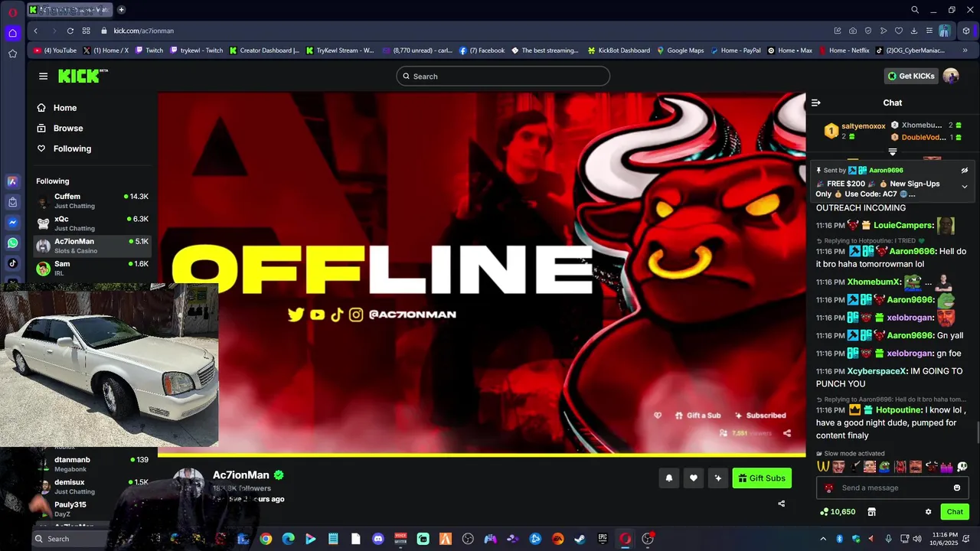Click XcyberspaceX username in chat
The width and height of the screenshot is (980, 551).
pyautogui.click(x=877, y=371)
